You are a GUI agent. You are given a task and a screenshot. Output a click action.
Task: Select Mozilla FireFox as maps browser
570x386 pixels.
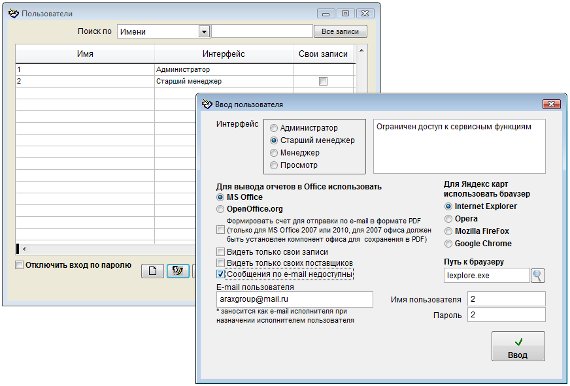pyautogui.click(x=448, y=231)
